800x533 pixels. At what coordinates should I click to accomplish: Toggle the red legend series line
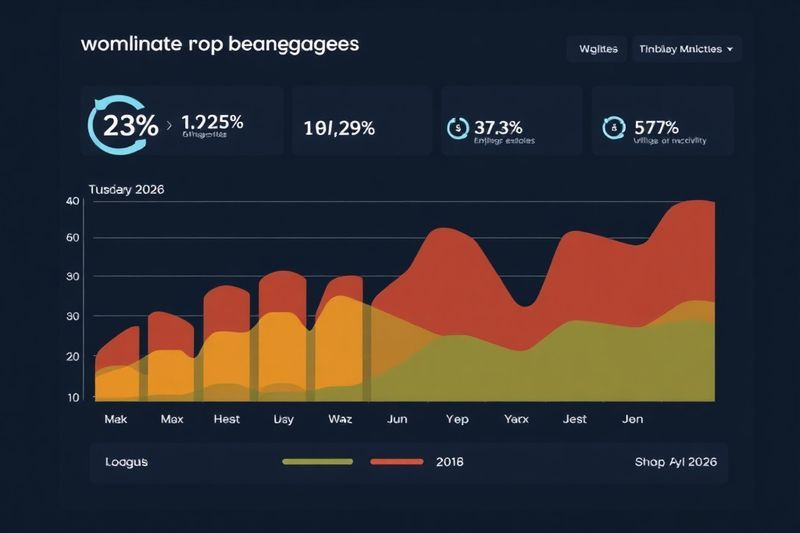[x=397, y=462]
